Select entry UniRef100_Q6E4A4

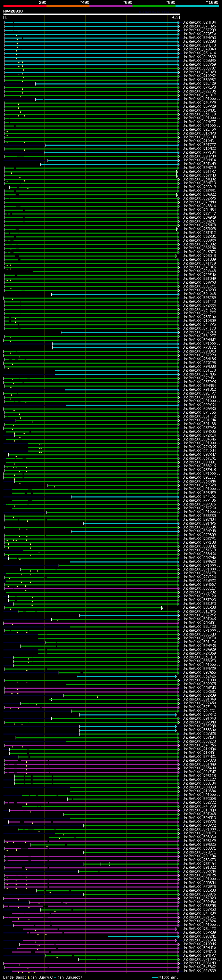199,864
